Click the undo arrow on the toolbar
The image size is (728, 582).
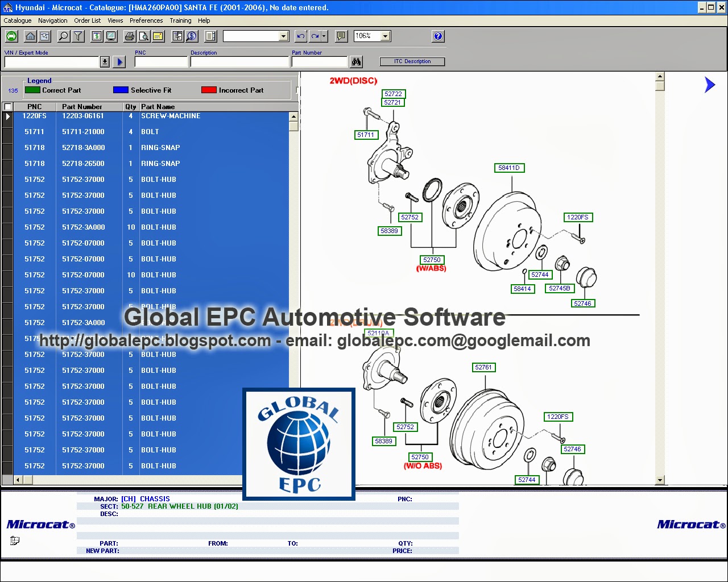point(300,36)
